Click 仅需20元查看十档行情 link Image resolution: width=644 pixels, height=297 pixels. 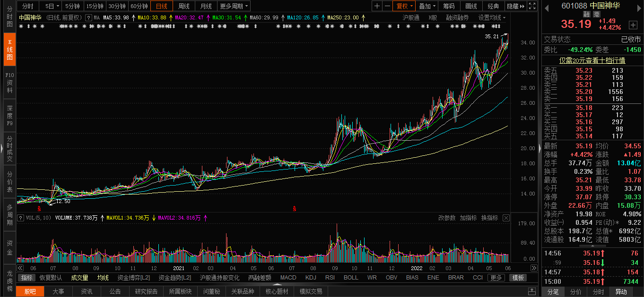592,60
